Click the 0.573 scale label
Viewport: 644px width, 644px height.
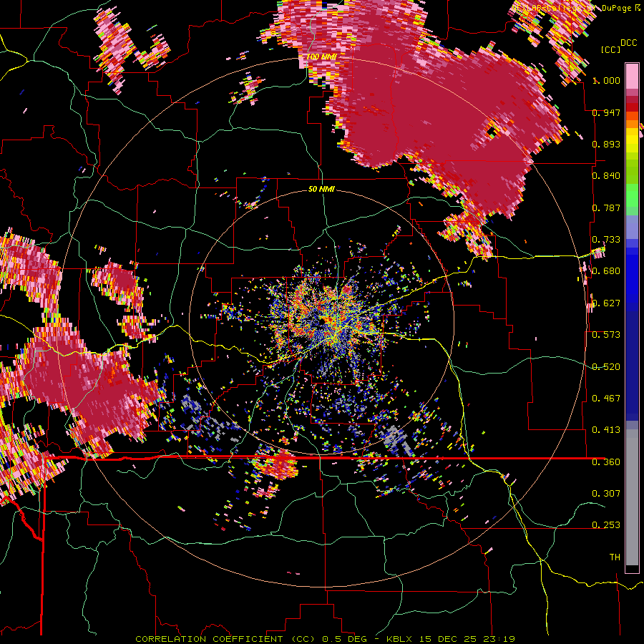[606, 335]
